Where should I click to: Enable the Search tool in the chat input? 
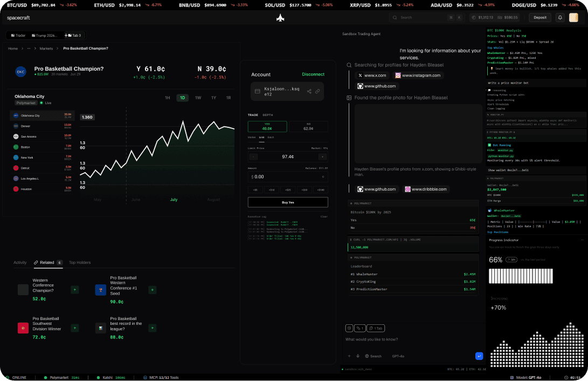pyautogui.click(x=373, y=356)
